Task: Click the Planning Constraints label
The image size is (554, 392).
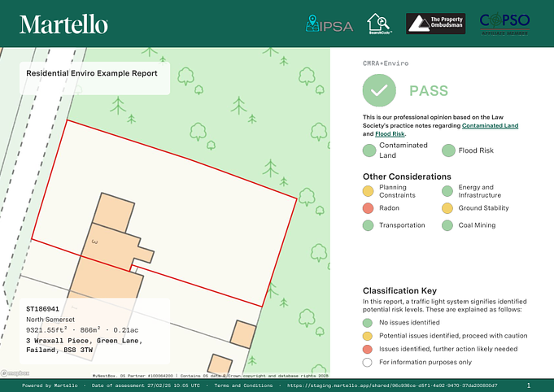Action: (x=397, y=191)
